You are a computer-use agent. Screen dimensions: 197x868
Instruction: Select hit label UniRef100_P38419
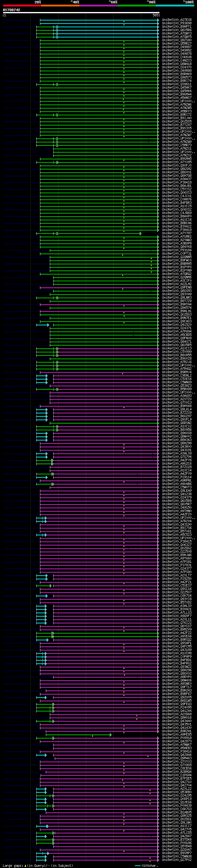point(177,230)
